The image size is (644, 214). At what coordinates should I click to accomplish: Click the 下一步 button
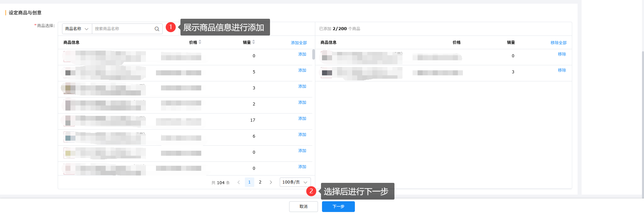click(338, 207)
